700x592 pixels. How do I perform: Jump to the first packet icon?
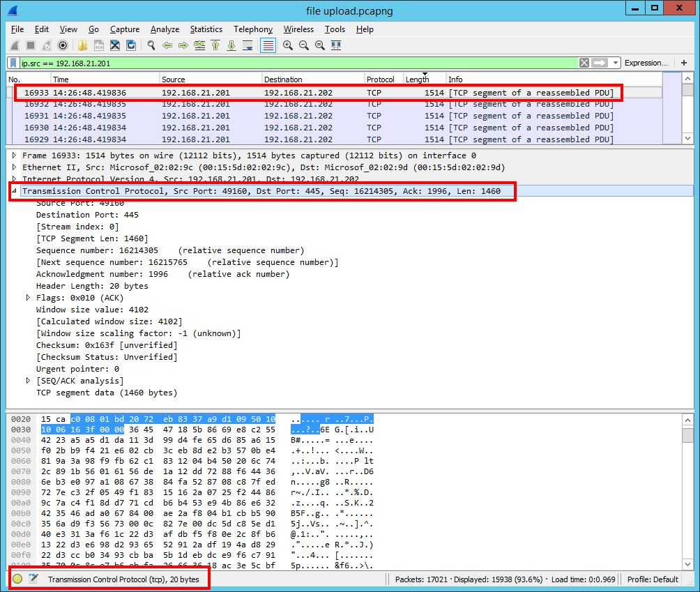(215, 45)
